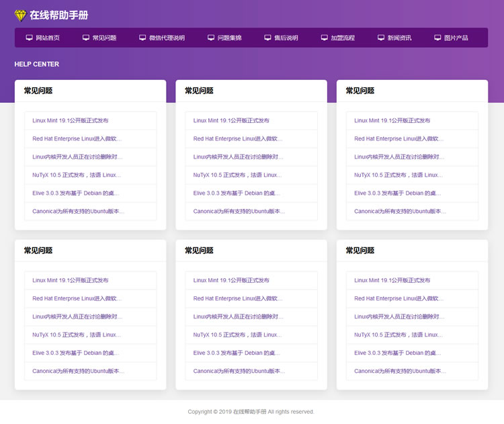Viewport: 504px width, 424px height.
Task: Open the 新闻资讯 navigation menu item
Action: 399,38
